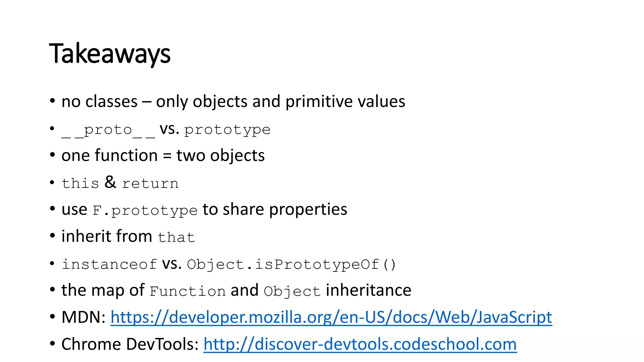
Task: Click the word 'inheritance'
Action: tap(369, 290)
